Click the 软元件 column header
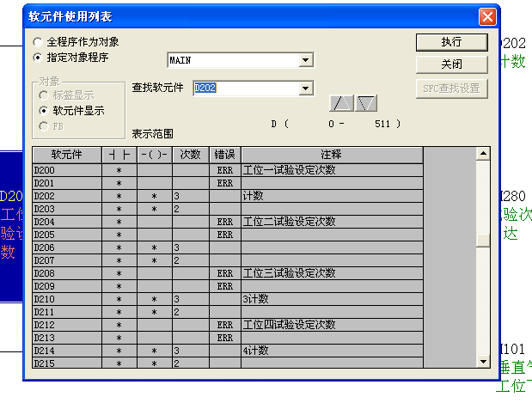 click(x=66, y=155)
